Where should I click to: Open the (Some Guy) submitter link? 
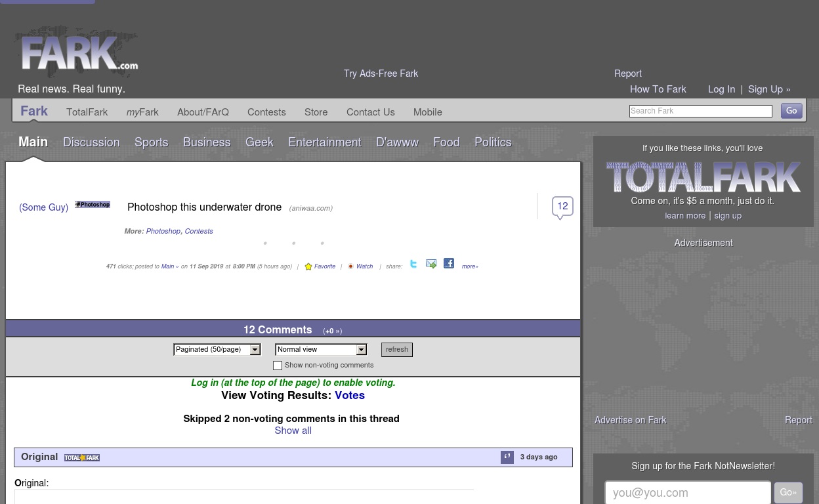[44, 207]
